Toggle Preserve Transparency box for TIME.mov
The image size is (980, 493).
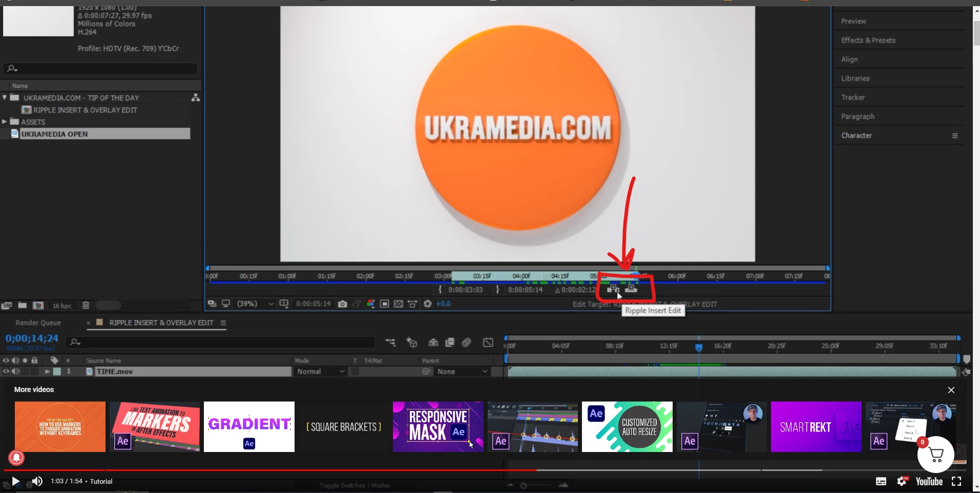coord(354,371)
